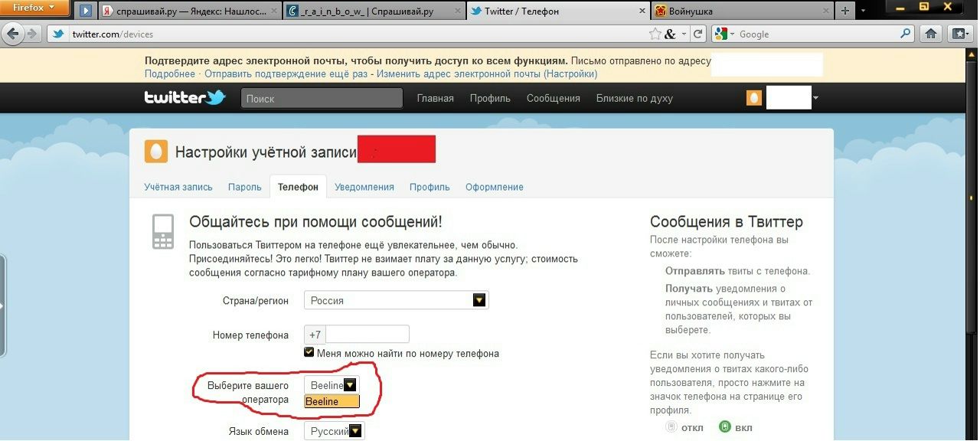
Task: Click the egg avatar in top bar
Action: click(754, 98)
